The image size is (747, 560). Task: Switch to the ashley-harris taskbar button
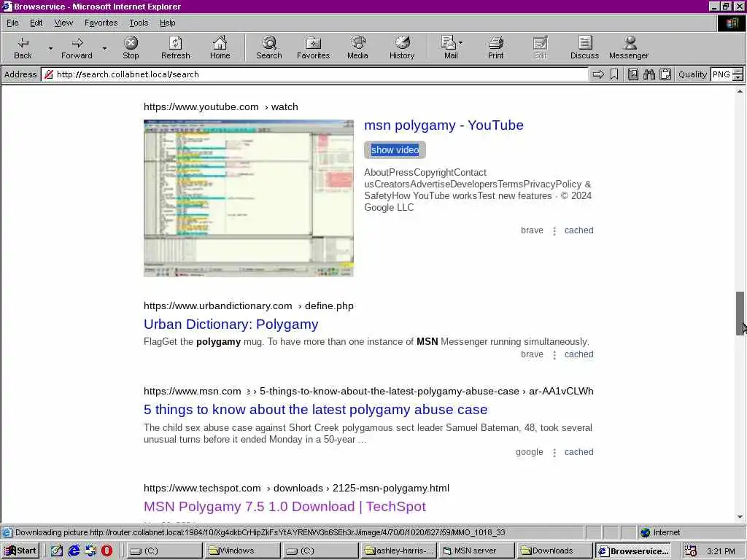coord(398,551)
